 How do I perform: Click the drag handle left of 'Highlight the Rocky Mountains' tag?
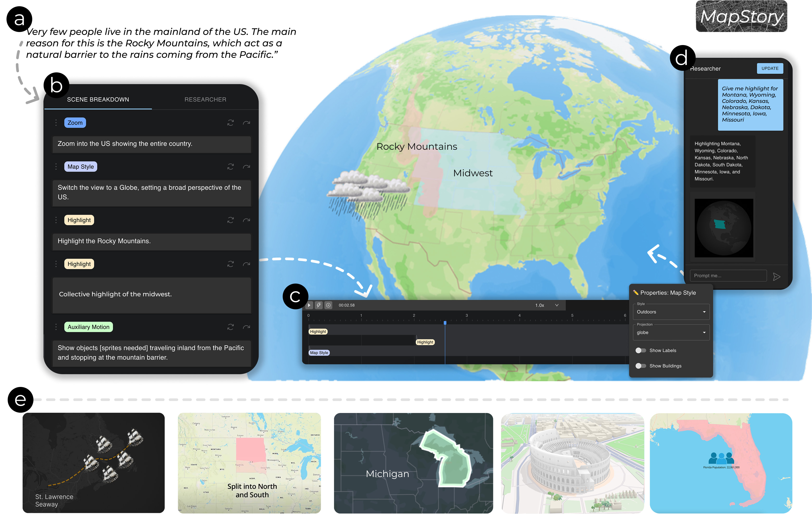56,220
